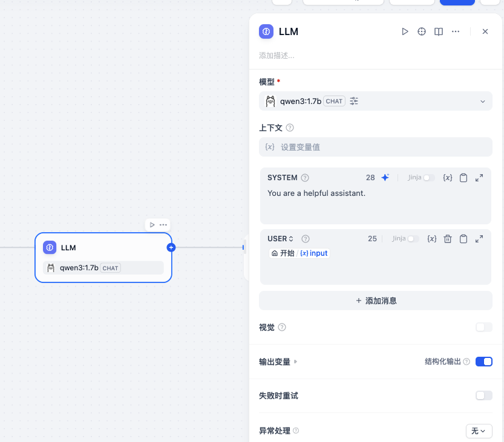The image size is (504, 442).
Task: Open help docs via the book icon
Action: click(x=438, y=31)
